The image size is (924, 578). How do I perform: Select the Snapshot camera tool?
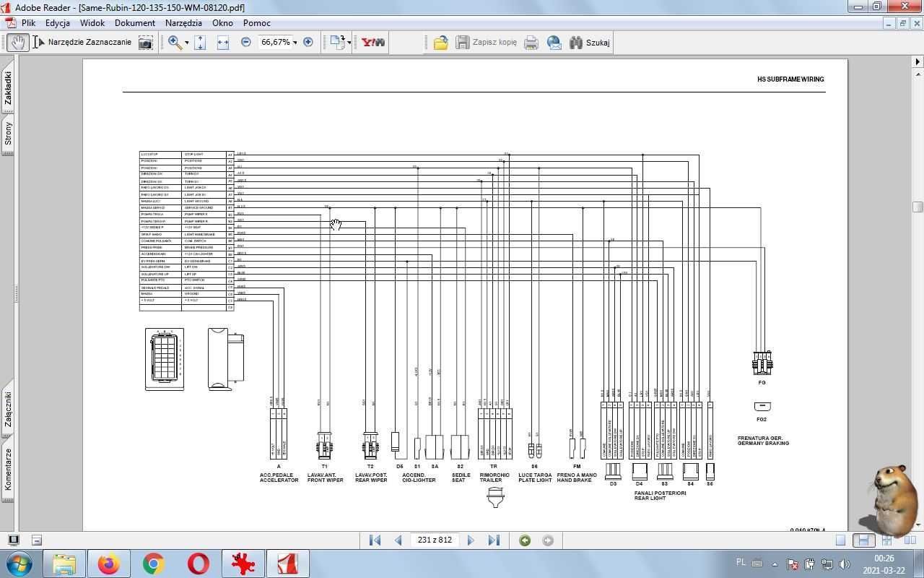[x=145, y=43]
